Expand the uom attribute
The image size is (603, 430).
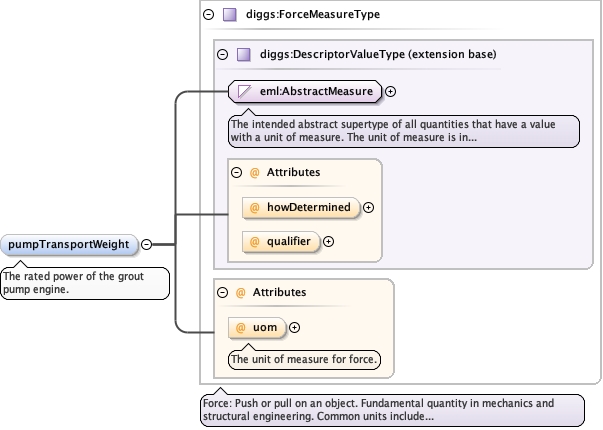294,327
